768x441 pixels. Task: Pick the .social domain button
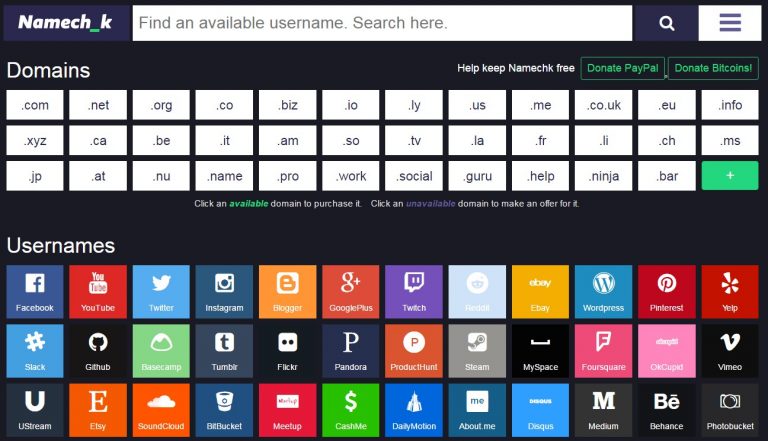(x=414, y=175)
